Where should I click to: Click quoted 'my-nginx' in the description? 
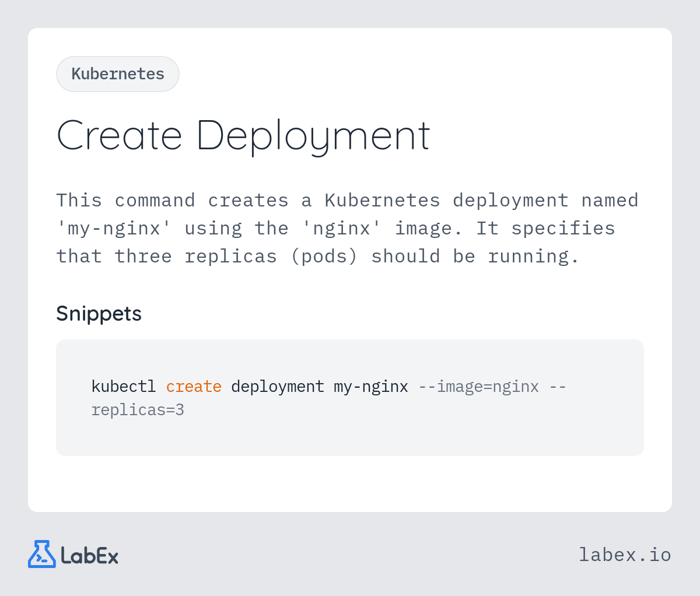click(x=114, y=228)
